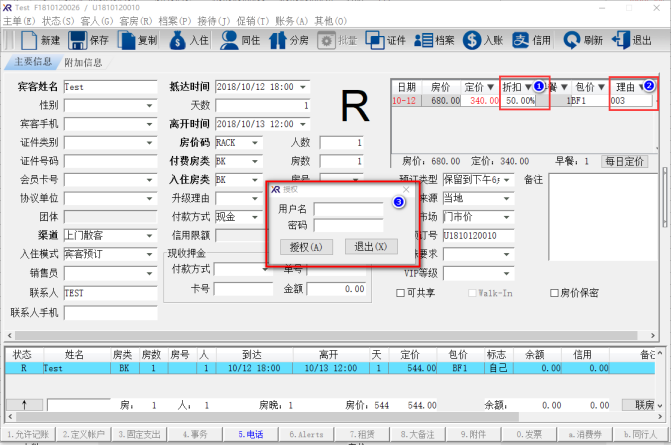672x445 pixels.
Task: Open the VIP等级 dropdown
Action: point(507,273)
